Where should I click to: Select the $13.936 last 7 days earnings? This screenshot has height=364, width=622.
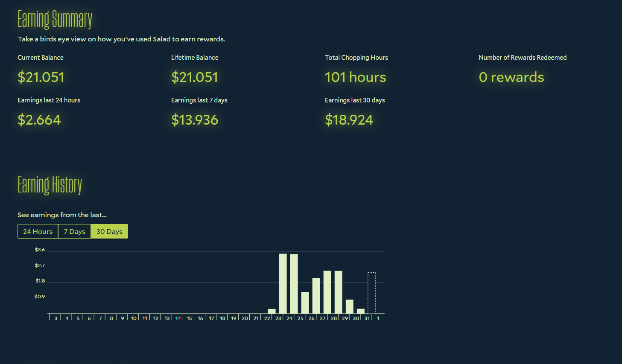click(x=195, y=120)
